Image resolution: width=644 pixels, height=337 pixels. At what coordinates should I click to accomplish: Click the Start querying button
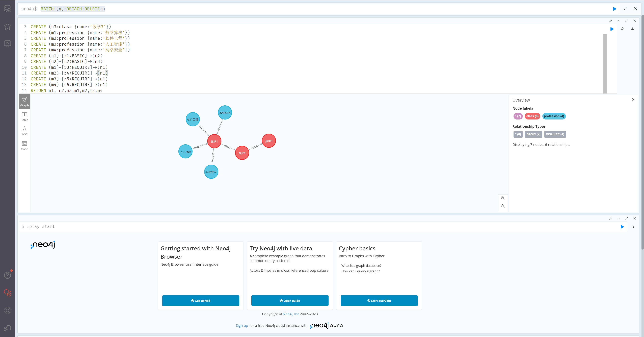pyautogui.click(x=379, y=301)
